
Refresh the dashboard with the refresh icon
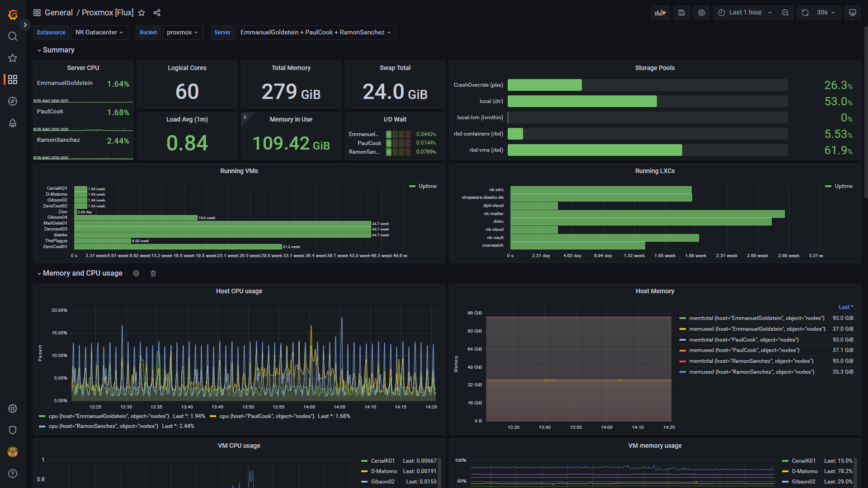click(805, 13)
